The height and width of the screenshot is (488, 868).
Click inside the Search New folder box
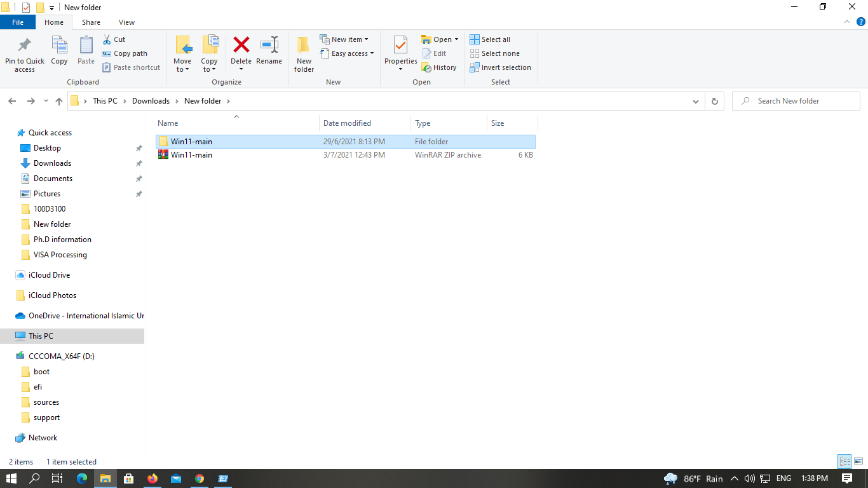click(x=796, y=100)
